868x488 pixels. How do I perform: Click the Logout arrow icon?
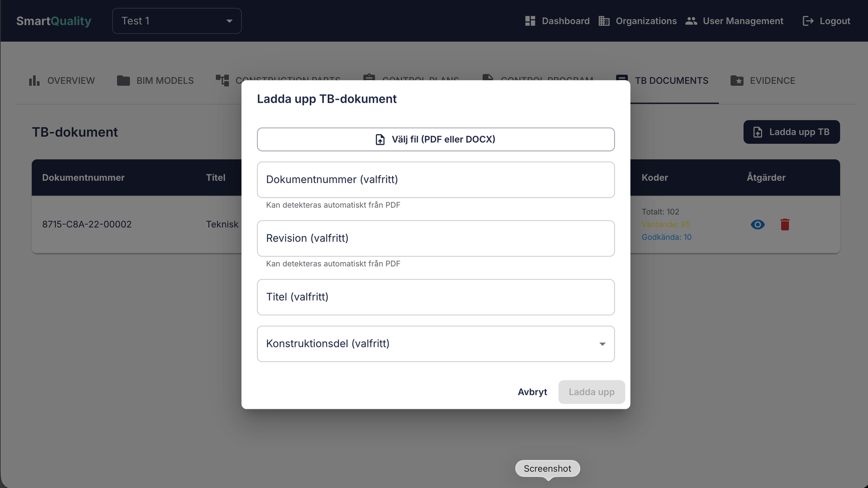pos(808,21)
